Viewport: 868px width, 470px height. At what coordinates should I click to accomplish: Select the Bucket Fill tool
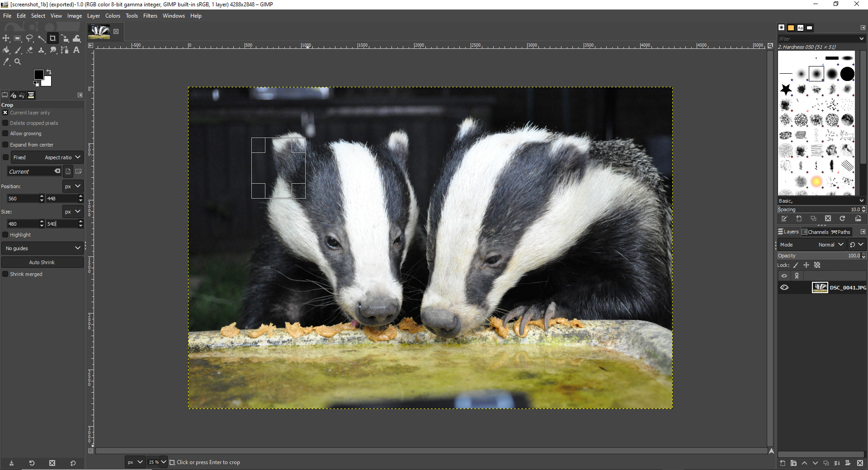[6, 50]
